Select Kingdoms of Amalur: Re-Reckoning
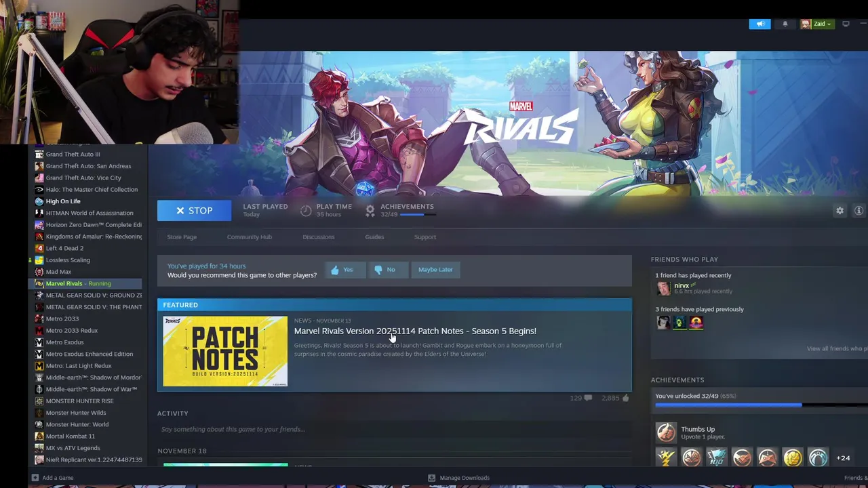868x488 pixels. coord(88,237)
